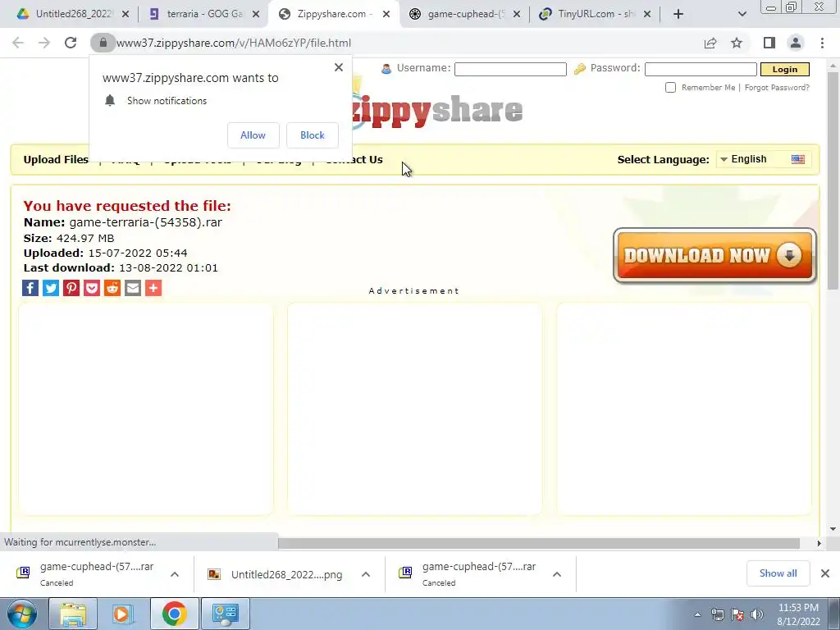Open tab search chevron
The image size is (840, 630).
tap(742, 14)
